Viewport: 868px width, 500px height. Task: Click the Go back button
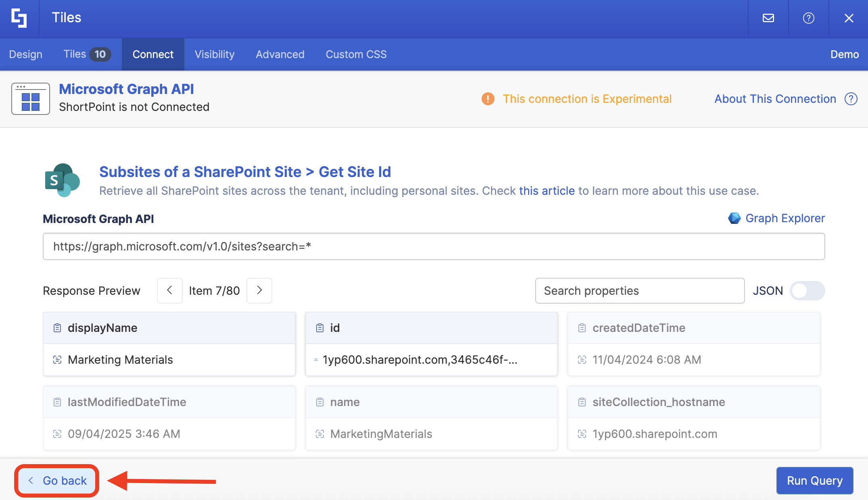(x=57, y=481)
